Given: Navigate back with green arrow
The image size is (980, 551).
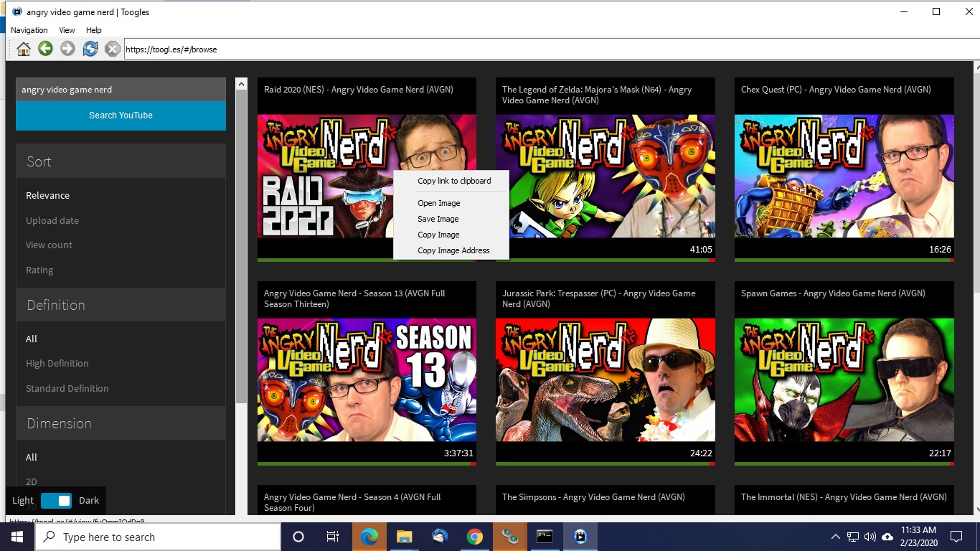Looking at the screenshot, I should pos(45,49).
